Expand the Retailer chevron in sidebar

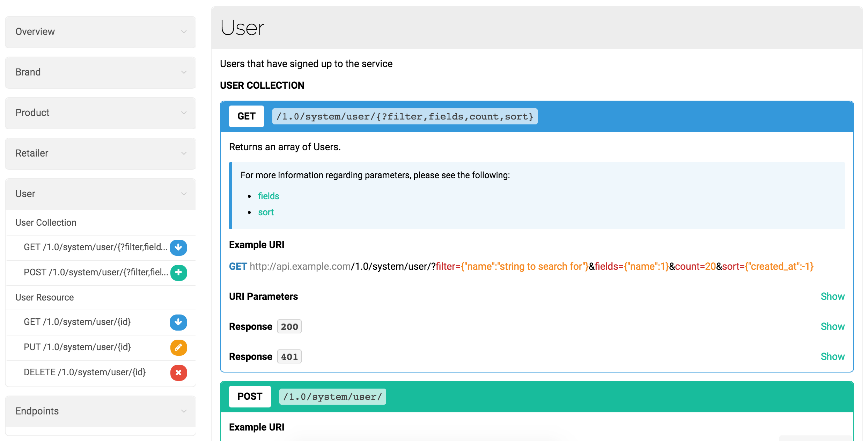coord(184,153)
